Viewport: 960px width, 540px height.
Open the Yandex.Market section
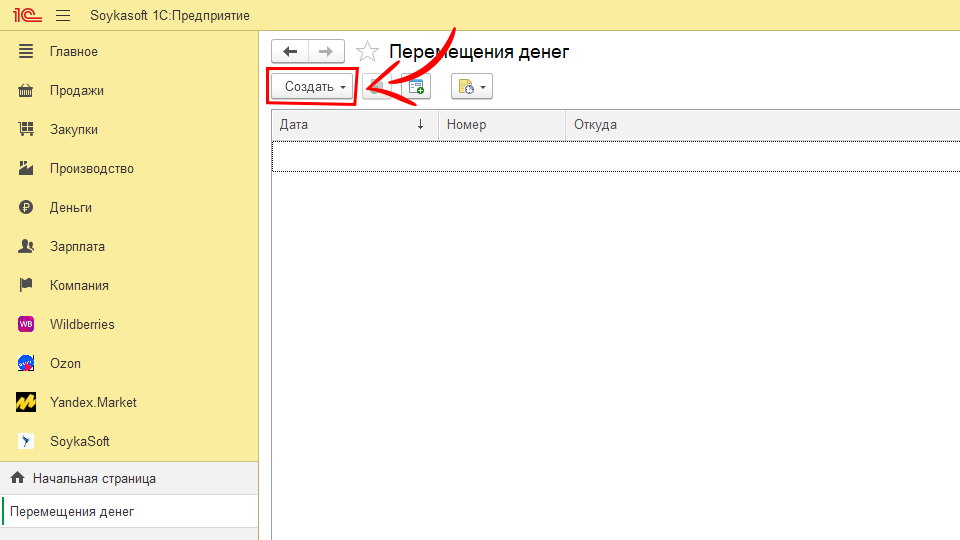[93, 402]
